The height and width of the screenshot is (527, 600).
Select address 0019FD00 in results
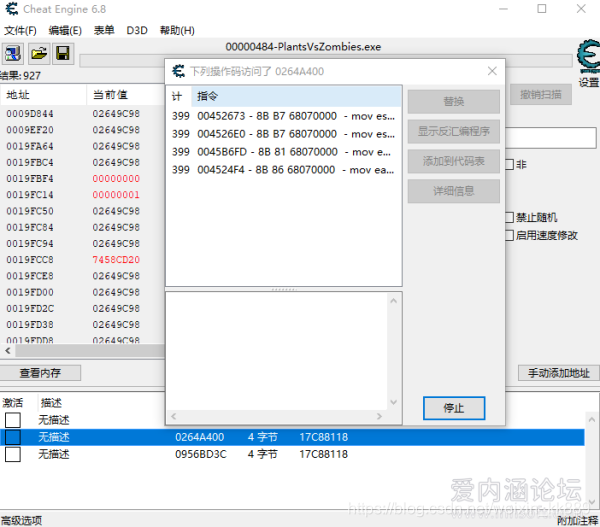tap(30, 292)
